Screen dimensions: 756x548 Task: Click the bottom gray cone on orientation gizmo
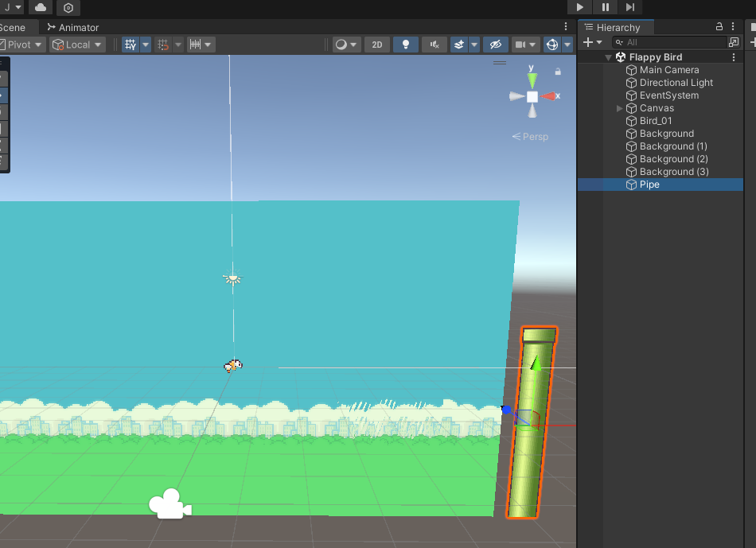[x=532, y=111]
